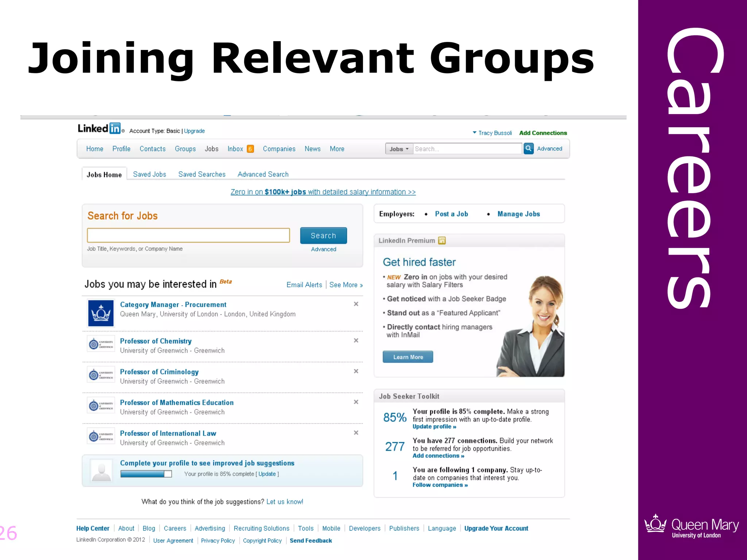Open Professor of Chemistry job listing
Image resolution: width=747 pixels, height=560 pixels.
[x=156, y=341]
